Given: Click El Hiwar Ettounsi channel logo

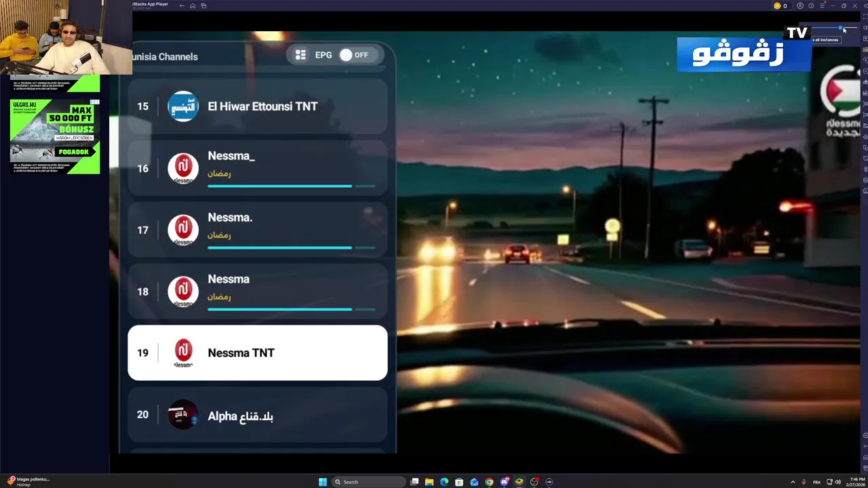Looking at the screenshot, I should coord(183,106).
